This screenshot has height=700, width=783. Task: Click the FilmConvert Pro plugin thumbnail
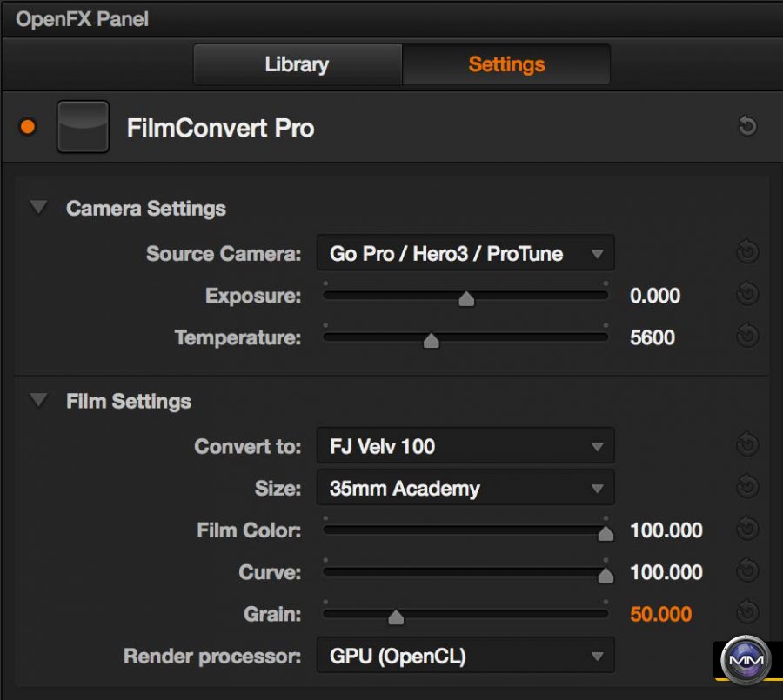click(x=83, y=127)
